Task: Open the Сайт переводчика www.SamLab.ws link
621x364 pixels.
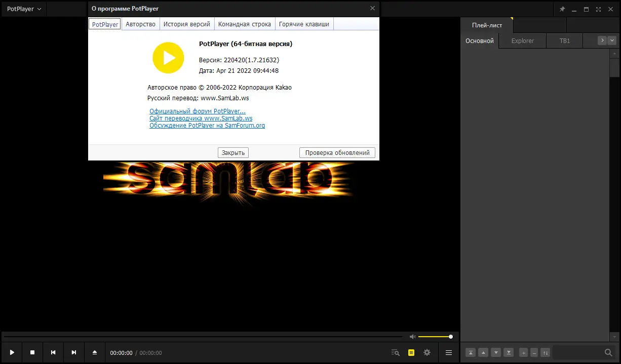Action: [201, 118]
